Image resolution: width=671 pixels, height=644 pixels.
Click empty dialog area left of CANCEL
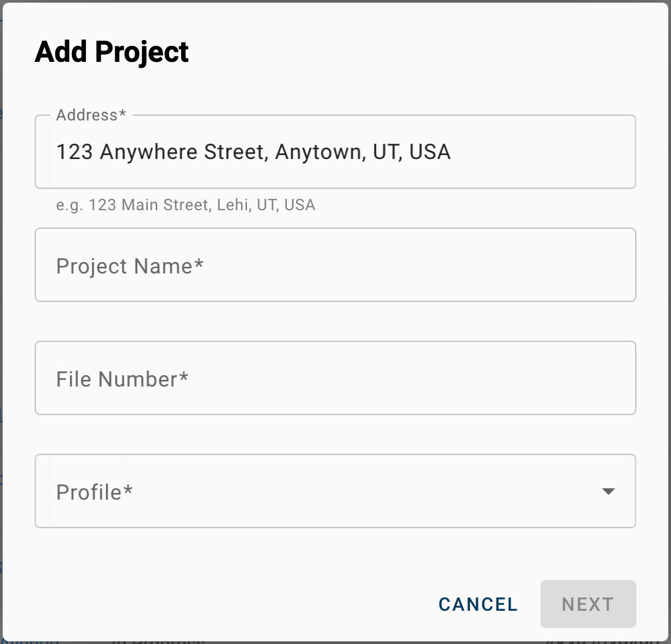coord(231,604)
